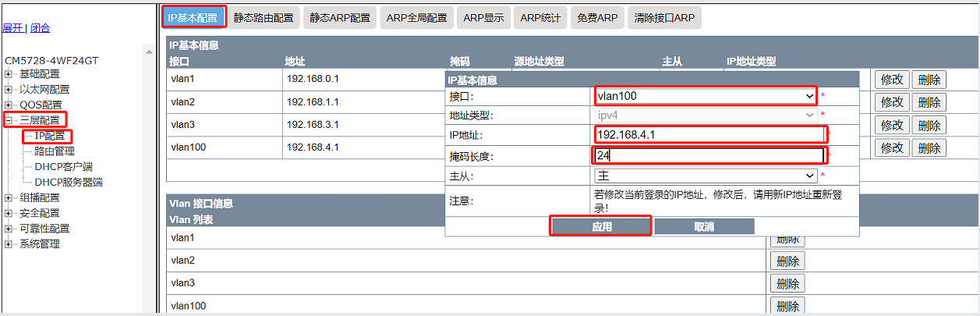Open the 清除接口ARP tab

point(664,18)
